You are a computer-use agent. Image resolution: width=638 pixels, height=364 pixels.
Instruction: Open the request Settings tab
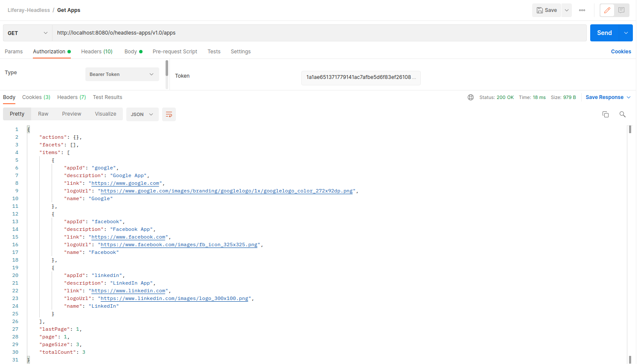[x=241, y=52]
